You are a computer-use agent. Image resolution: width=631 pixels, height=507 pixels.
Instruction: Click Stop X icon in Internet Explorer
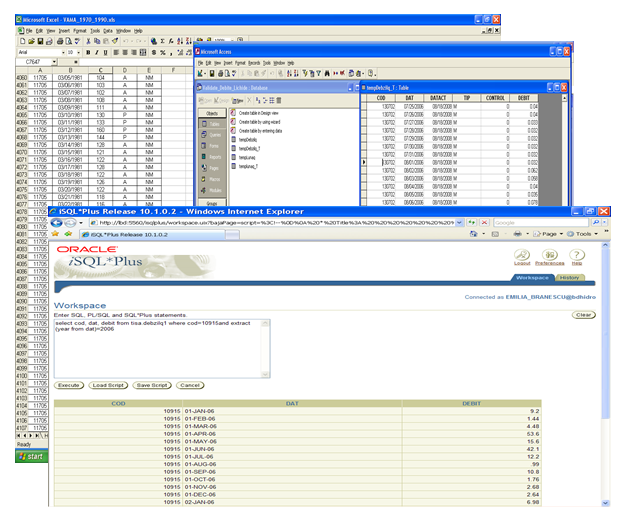(484, 223)
